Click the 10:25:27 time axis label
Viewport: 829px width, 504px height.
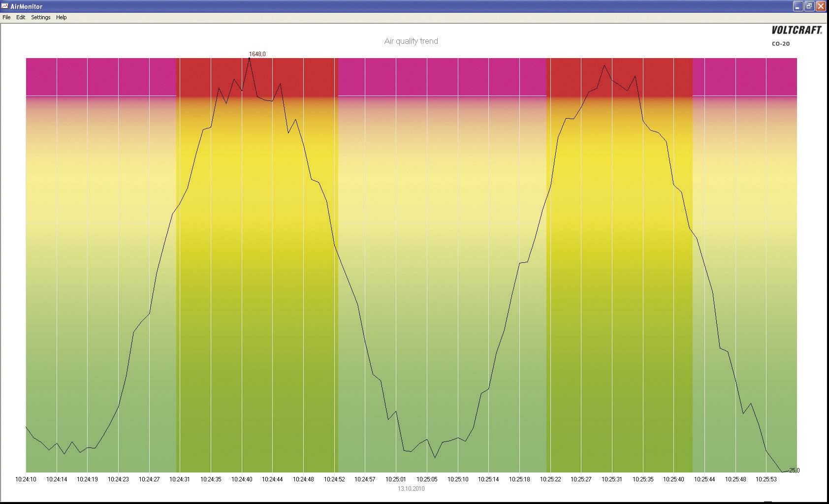(x=581, y=479)
